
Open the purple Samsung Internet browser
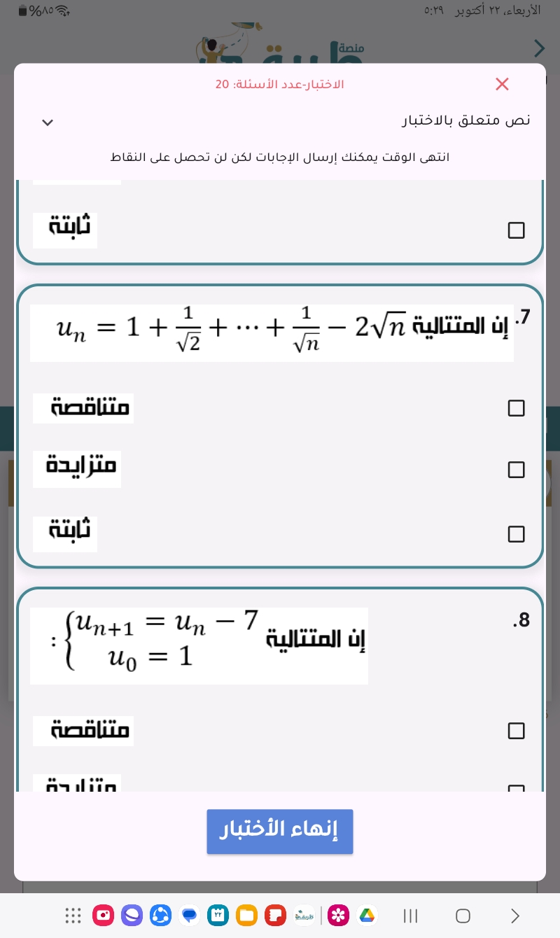[132, 915]
